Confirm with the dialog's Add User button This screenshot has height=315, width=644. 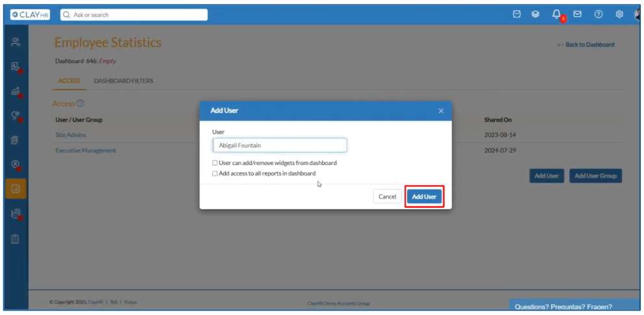425,197
